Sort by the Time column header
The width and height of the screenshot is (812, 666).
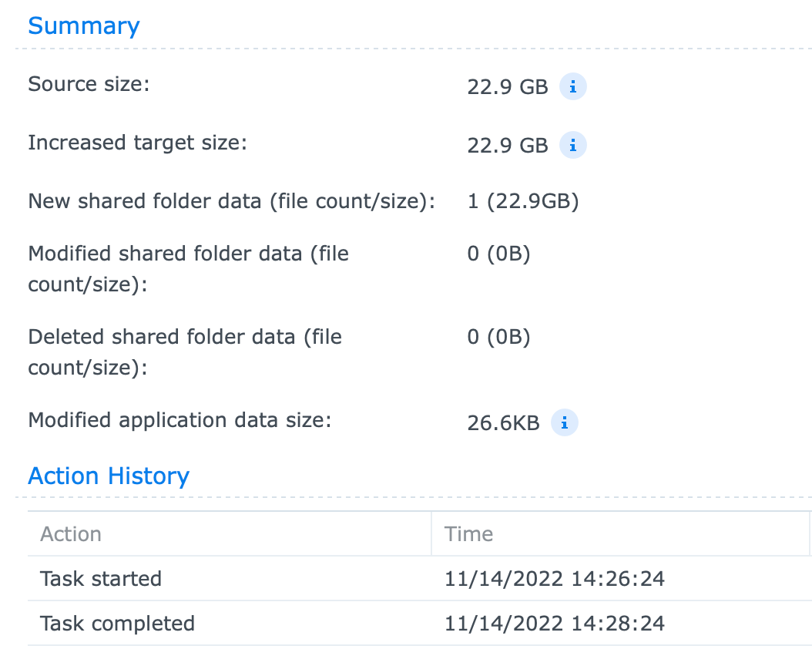point(468,534)
